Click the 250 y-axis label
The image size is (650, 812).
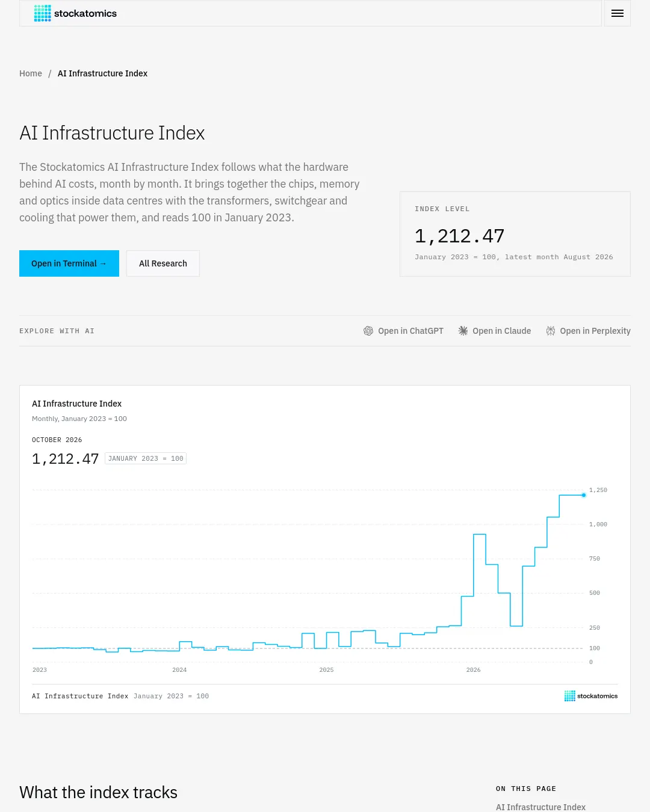(595, 628)
